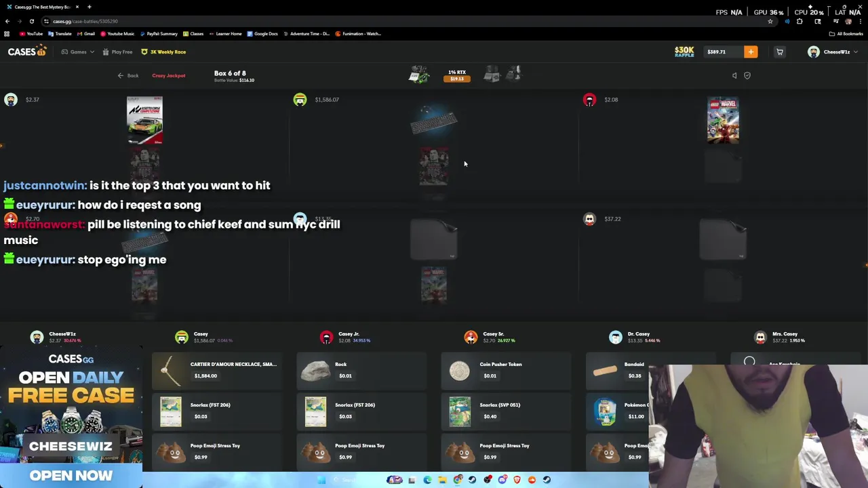Open the YouTube bookmark
Viewport: 868px width, 488px height.
(x=31, y=34)
